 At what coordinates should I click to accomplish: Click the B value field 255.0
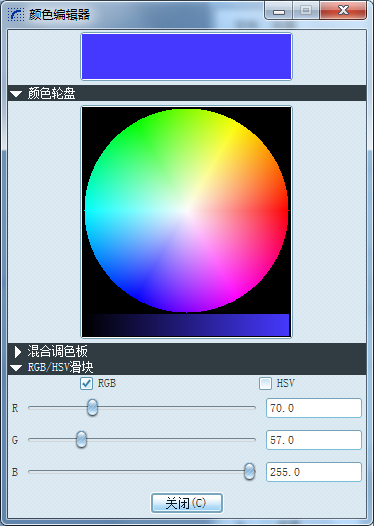314,472
